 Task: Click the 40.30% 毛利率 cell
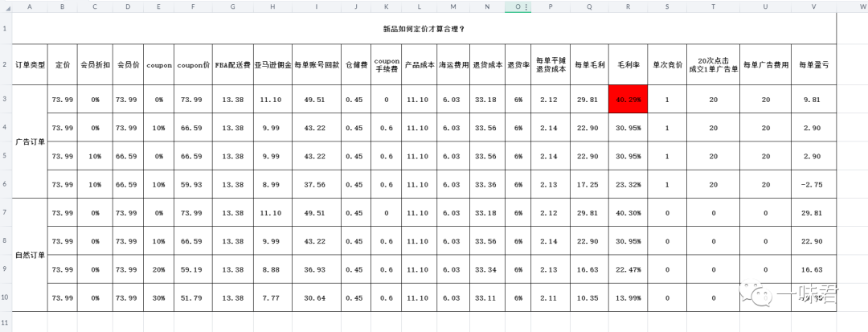628,212
